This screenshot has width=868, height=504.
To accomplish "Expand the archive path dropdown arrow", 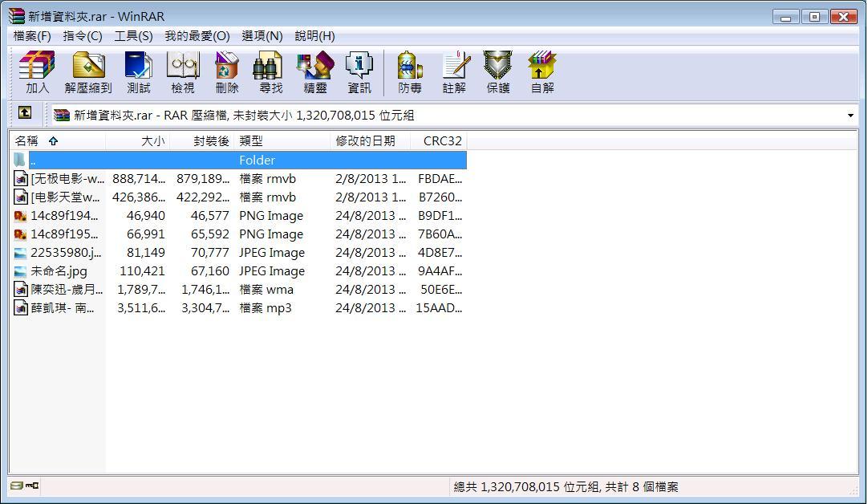I will 850,116.
